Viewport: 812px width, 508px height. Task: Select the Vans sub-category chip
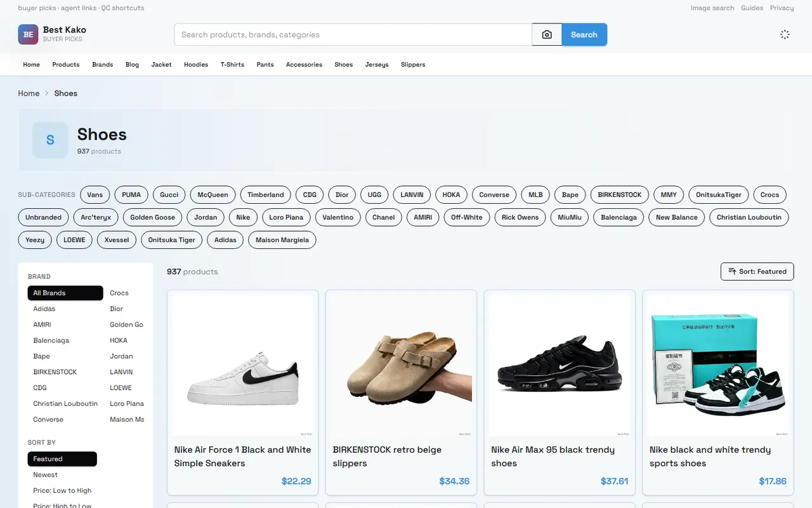click(95, 195)
